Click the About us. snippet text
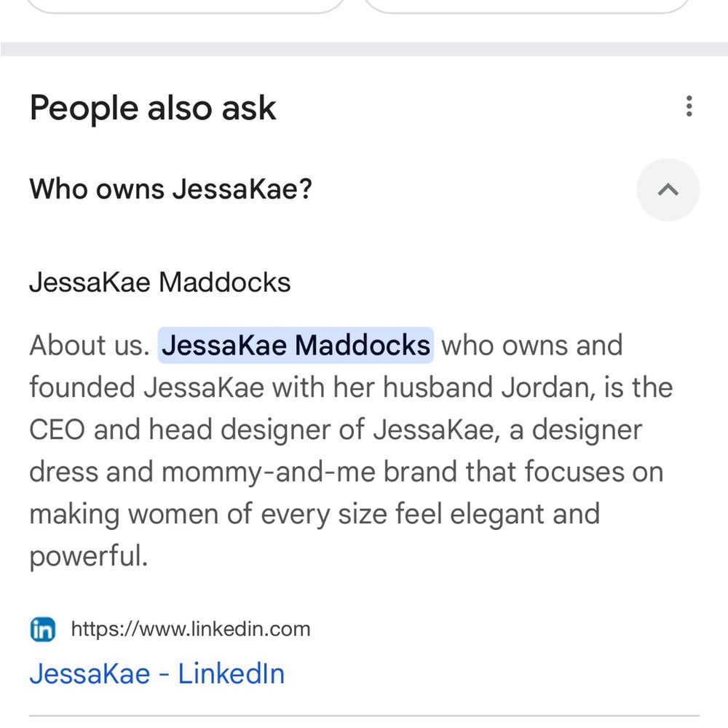 click(89, 345)
